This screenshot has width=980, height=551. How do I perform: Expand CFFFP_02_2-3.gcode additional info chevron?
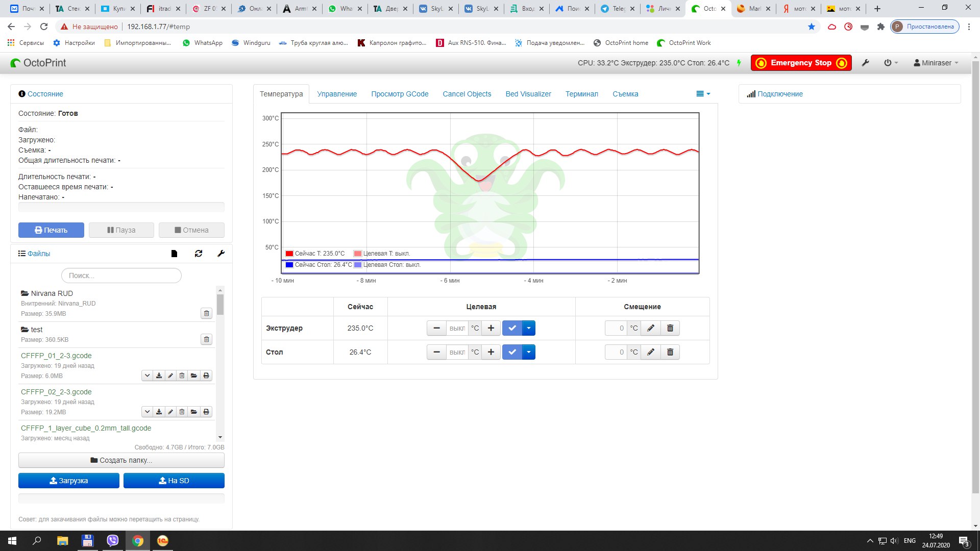[x=147, y=412]
